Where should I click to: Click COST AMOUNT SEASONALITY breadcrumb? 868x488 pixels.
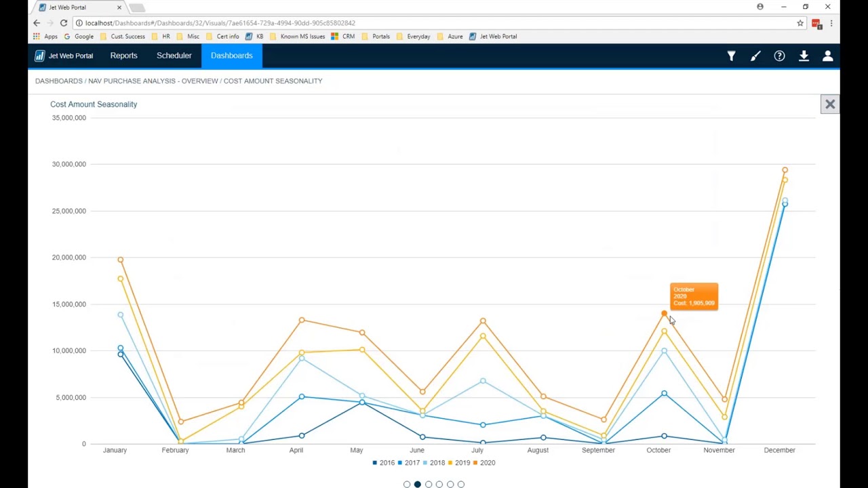pos(273,81)
